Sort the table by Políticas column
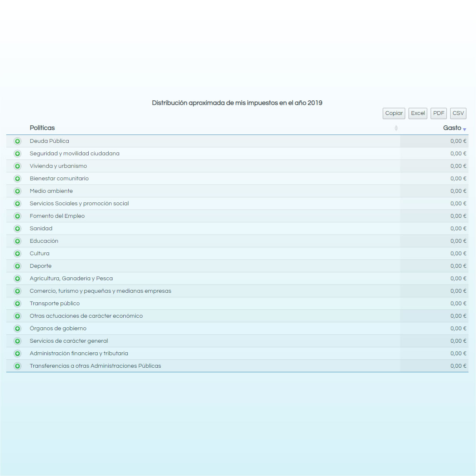Screen dimensions: 476x476 pyautogui.click(x=42, y=128)
